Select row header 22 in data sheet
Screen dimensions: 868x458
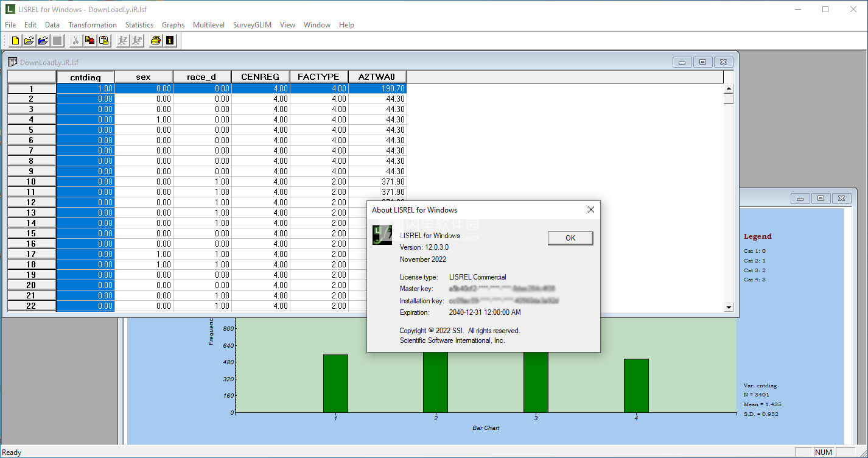[32, 306]
